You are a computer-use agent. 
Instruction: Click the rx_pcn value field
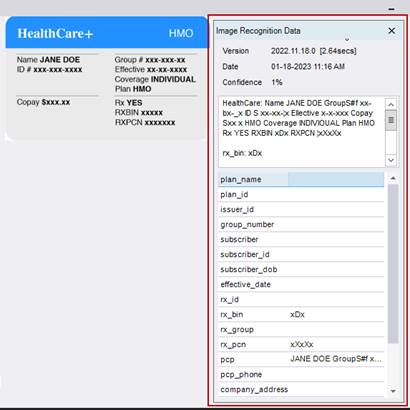(x=336, y=344)
